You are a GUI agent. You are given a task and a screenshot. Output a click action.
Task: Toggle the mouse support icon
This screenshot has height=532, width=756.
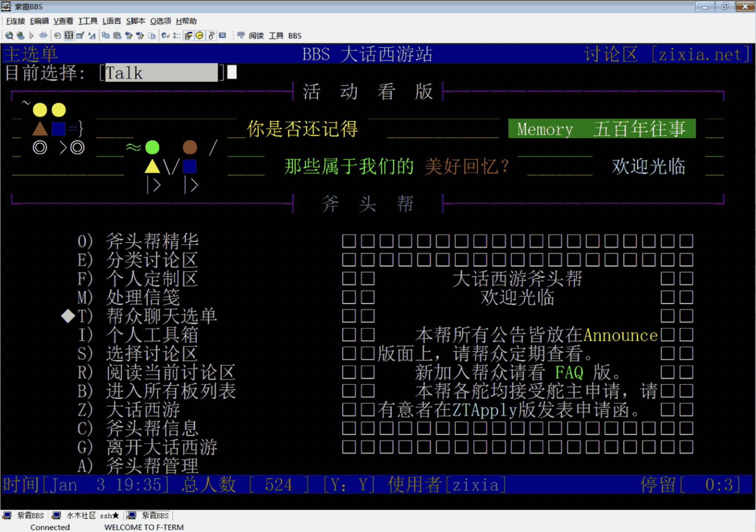click(211, 35)
